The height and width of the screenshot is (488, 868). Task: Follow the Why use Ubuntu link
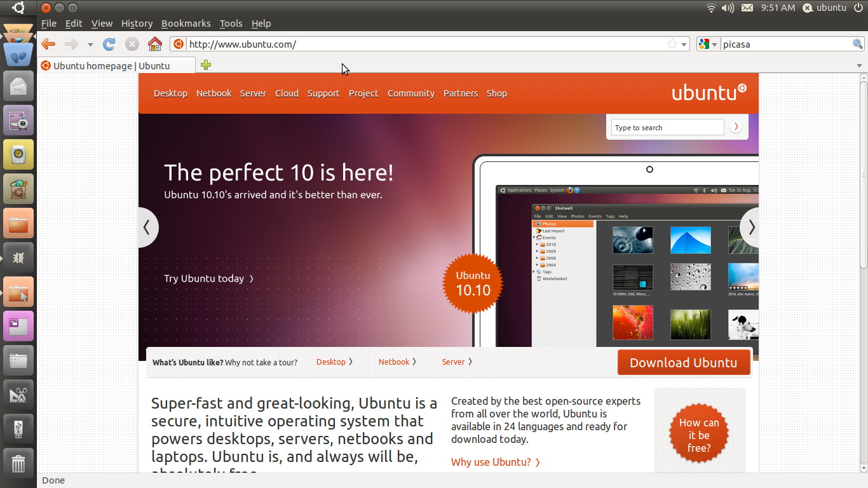[x=491, y=462]
